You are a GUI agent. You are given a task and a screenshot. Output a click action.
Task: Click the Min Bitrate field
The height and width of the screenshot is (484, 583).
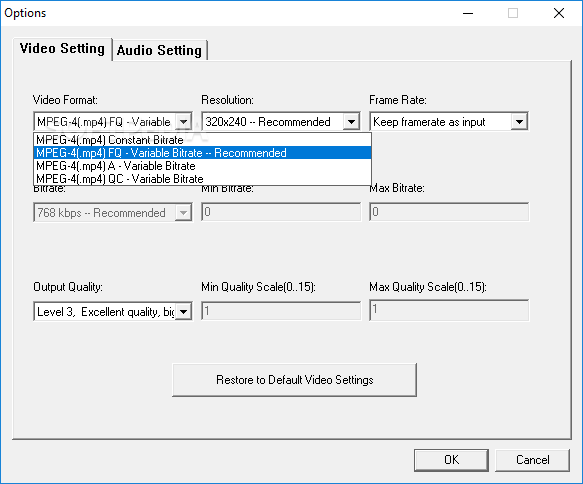pyautogui.click(x=281, y=212)
